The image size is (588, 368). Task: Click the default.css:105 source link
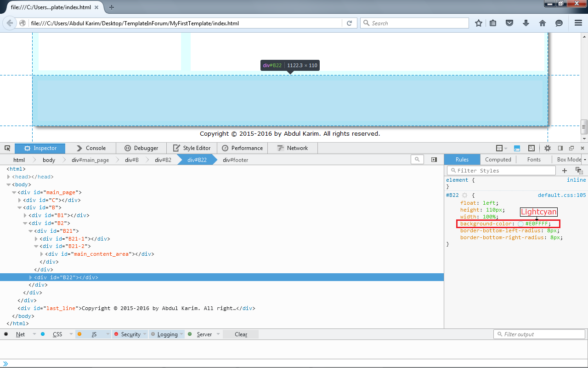(562, 195)
